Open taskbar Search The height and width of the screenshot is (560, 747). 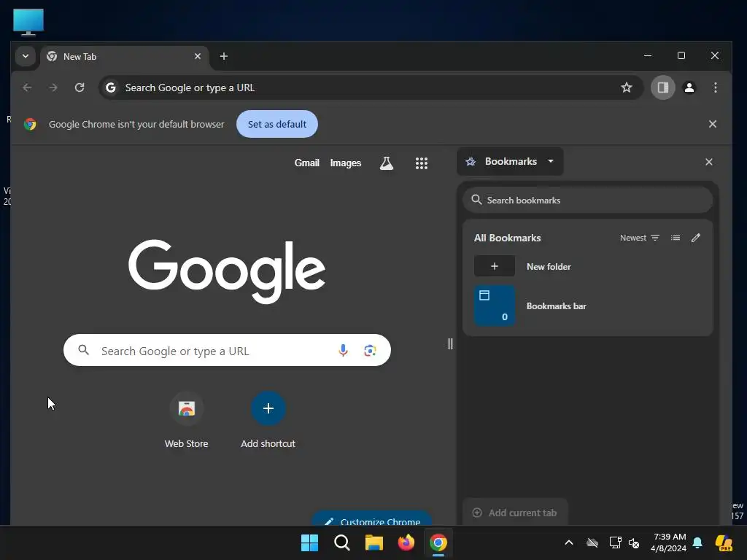[341, 542]
